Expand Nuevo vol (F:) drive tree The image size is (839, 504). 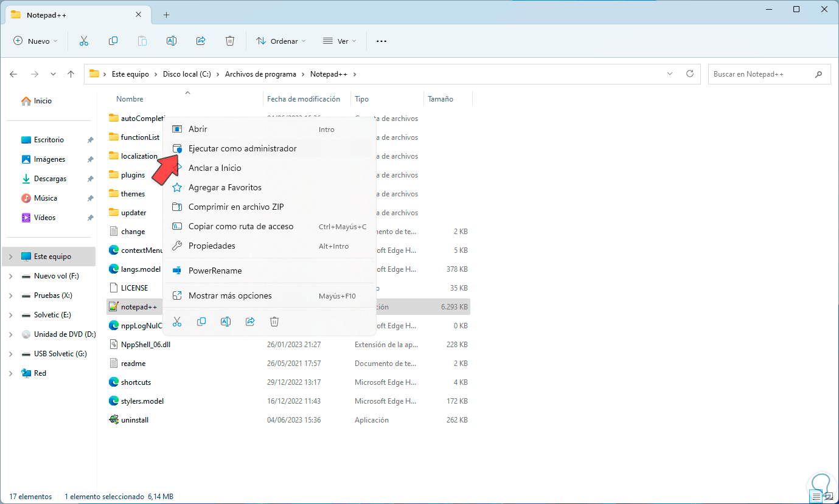11,276
